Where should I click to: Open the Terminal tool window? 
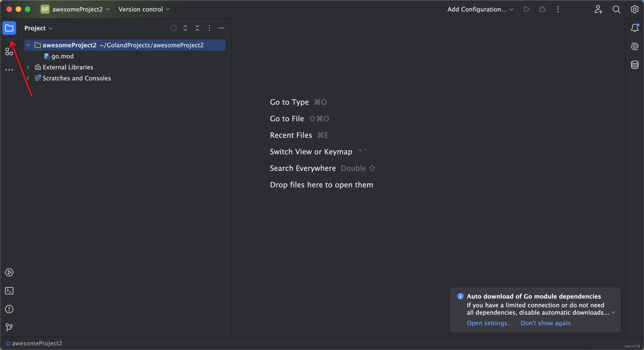click(x=9, y=291)
